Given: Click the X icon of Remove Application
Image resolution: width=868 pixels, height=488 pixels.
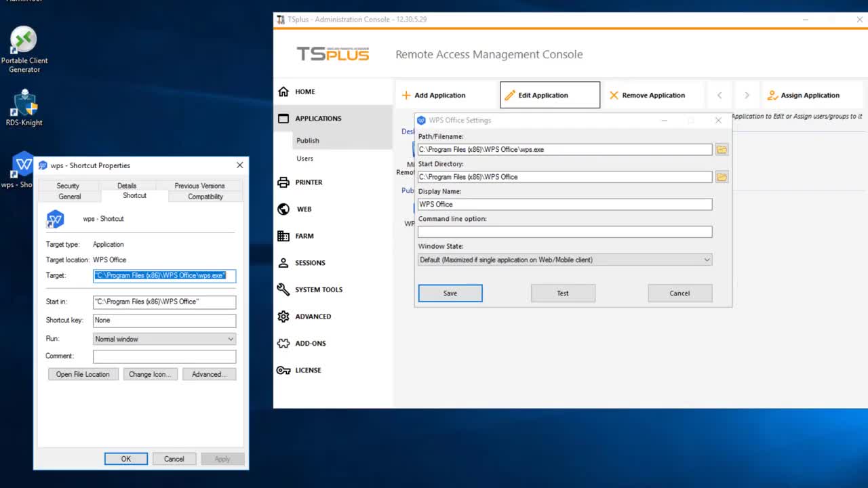Looking at the screenshot, I should (x=614, y=96).
